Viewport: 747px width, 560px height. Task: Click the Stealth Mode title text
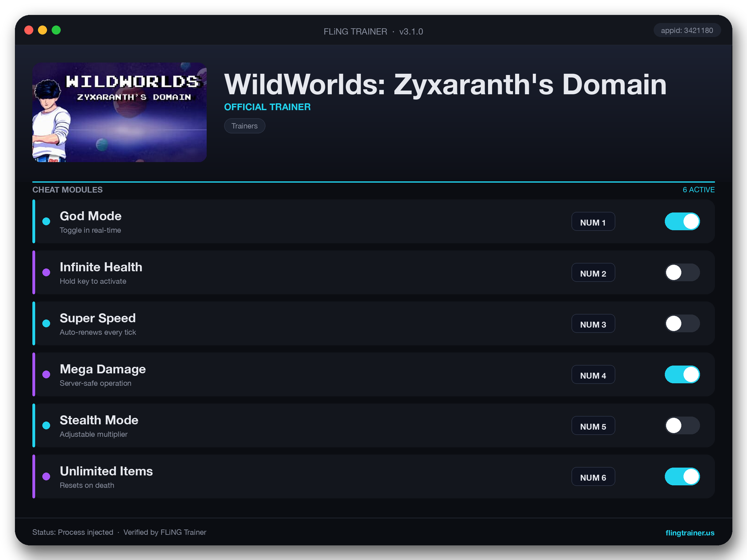(99, 420)
